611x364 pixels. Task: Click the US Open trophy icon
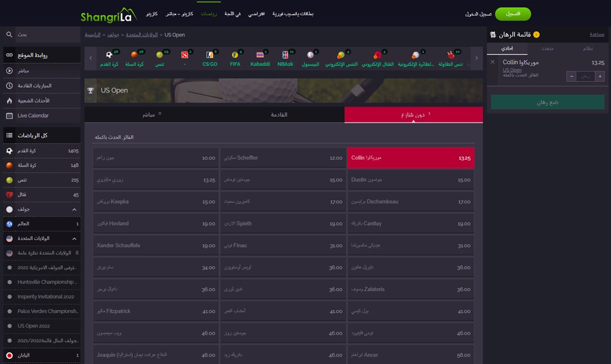(91, 91)
